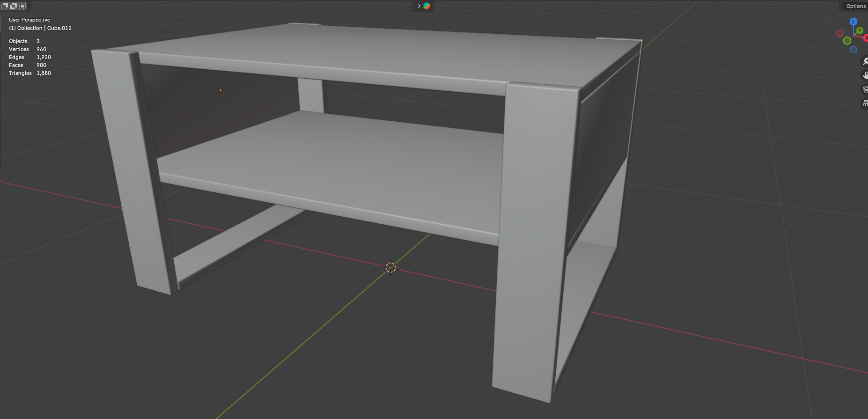Image resolution: width=868 pixels, height=419 pixels.
Task: Open the Options dropdown
Action: tap(856, 6)
